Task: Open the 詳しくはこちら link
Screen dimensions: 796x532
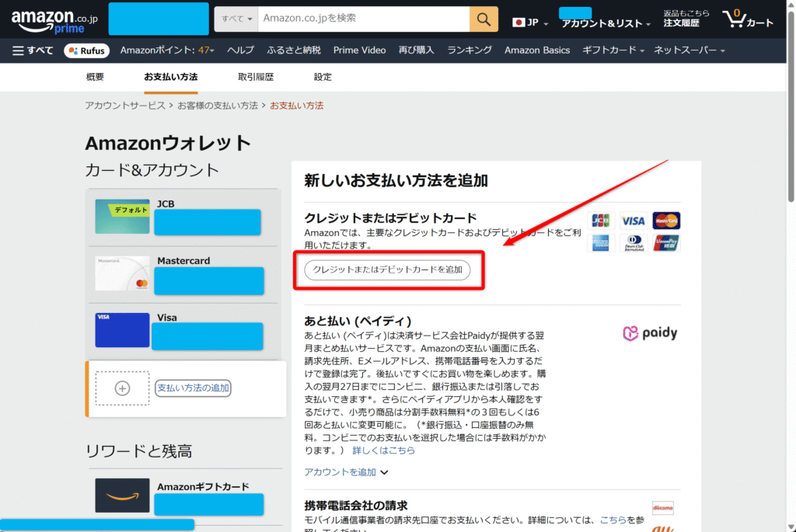Action: [x=384, y=450]
